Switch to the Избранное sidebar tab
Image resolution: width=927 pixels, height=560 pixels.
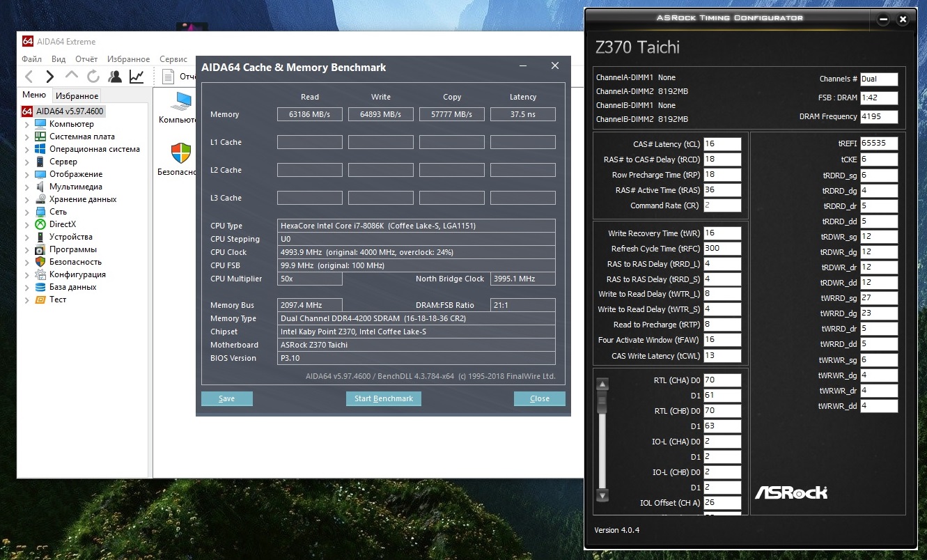click(77, 96)
